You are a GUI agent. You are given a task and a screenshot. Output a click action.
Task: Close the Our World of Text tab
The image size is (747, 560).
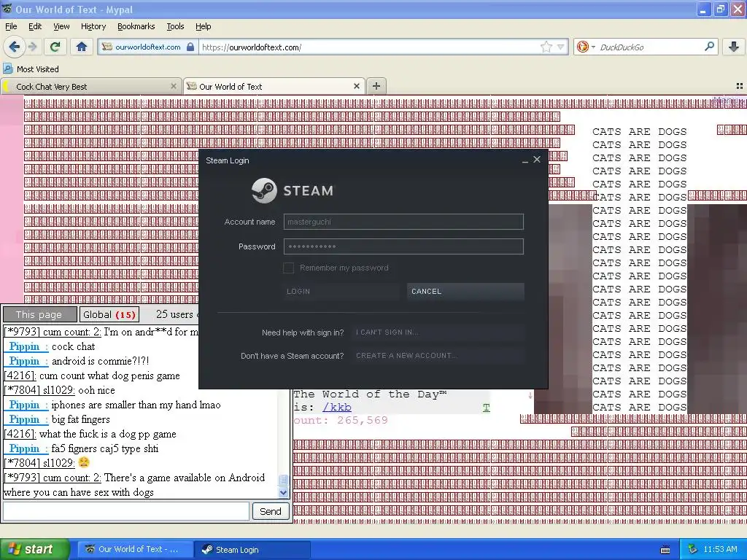click(356, 86)
